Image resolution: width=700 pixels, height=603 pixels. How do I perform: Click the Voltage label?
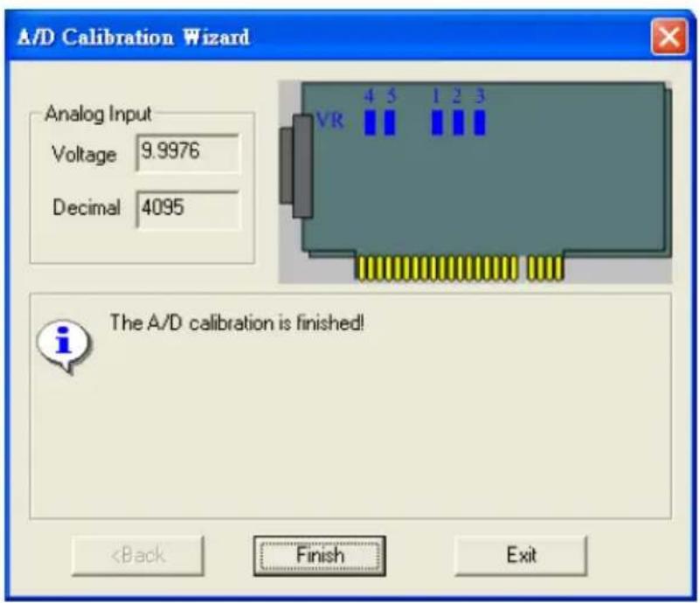point(85,155)
